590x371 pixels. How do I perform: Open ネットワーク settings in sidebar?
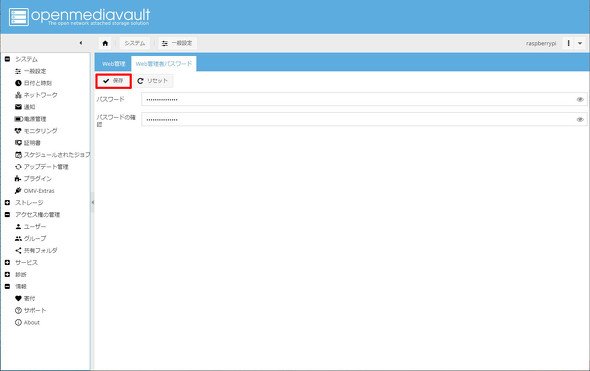click(36, 95)
